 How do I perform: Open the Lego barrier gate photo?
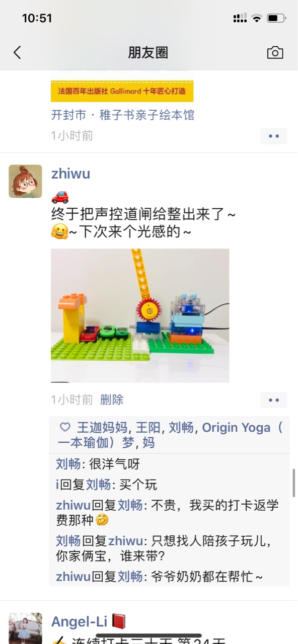pyautogui.click(x=140, y=315)
